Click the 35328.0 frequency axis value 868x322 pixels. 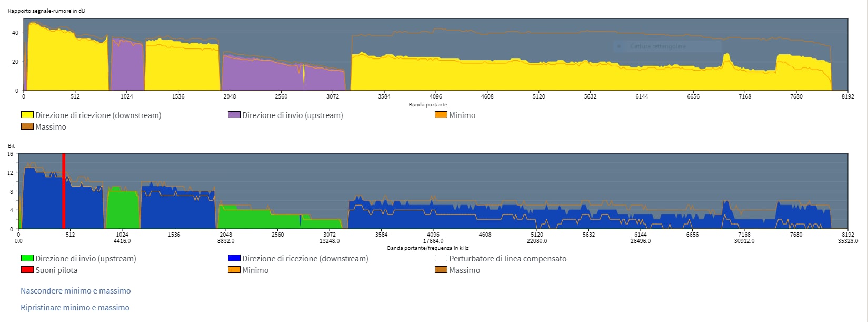coord(847,241)
